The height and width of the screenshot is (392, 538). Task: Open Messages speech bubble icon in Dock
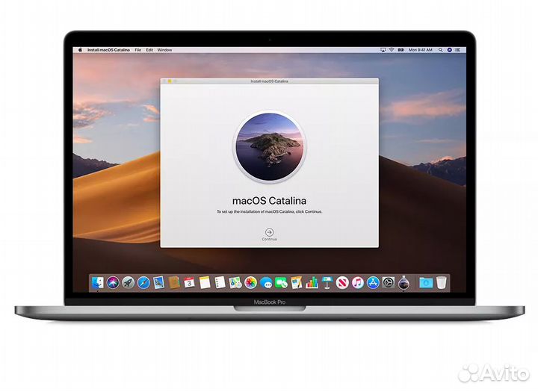coord(266,283)
